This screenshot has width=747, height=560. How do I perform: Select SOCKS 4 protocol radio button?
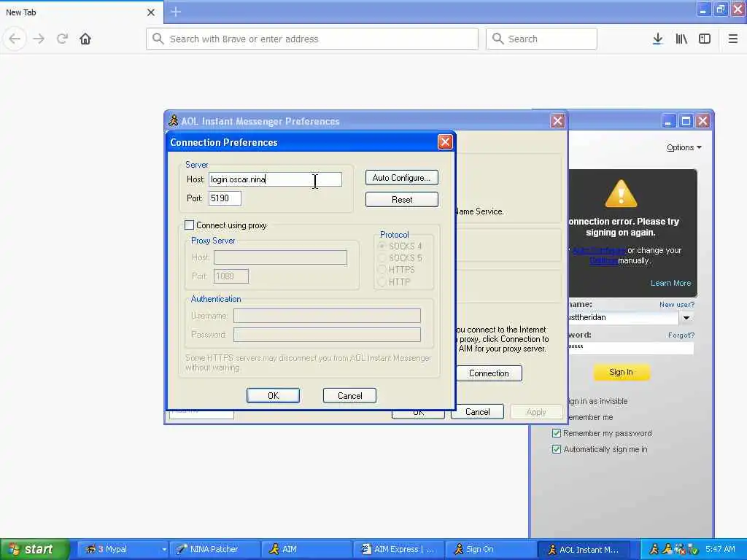pos(382,246)
